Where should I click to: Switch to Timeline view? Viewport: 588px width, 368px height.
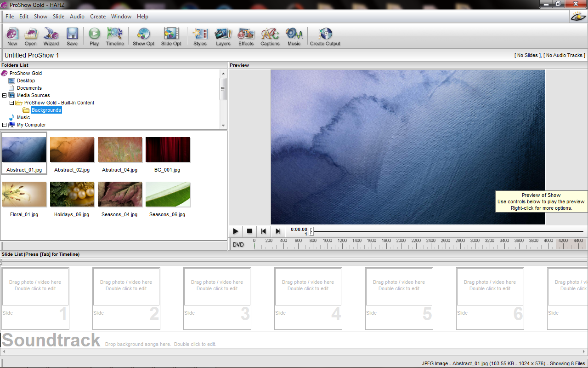coord(114,36)
